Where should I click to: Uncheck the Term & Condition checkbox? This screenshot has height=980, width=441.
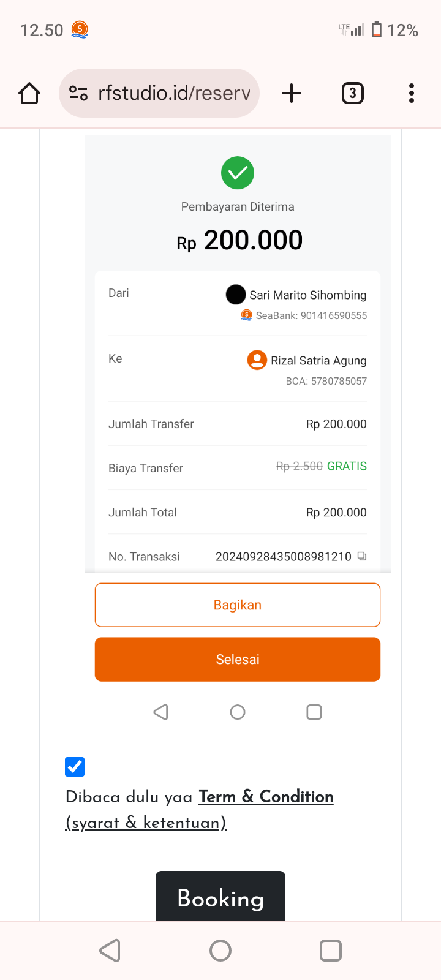(75, 766)
